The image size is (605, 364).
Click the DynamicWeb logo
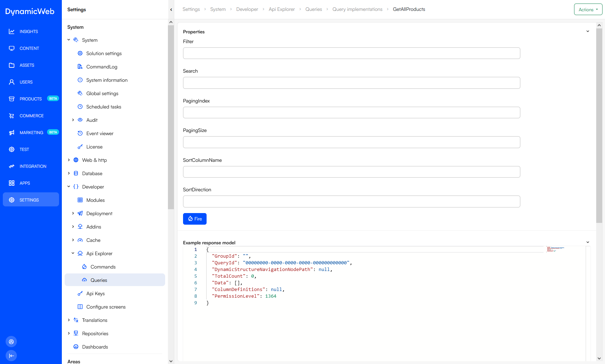click(x=30, y=12)
